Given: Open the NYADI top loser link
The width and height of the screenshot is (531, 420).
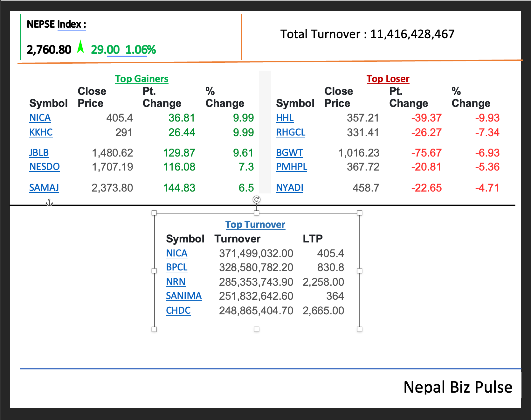Looking at the screenshot, I should (289, 188).
